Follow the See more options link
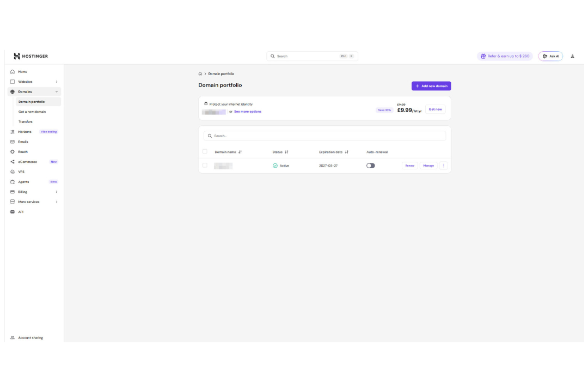The image size is (588, 392). click(248, 112)
